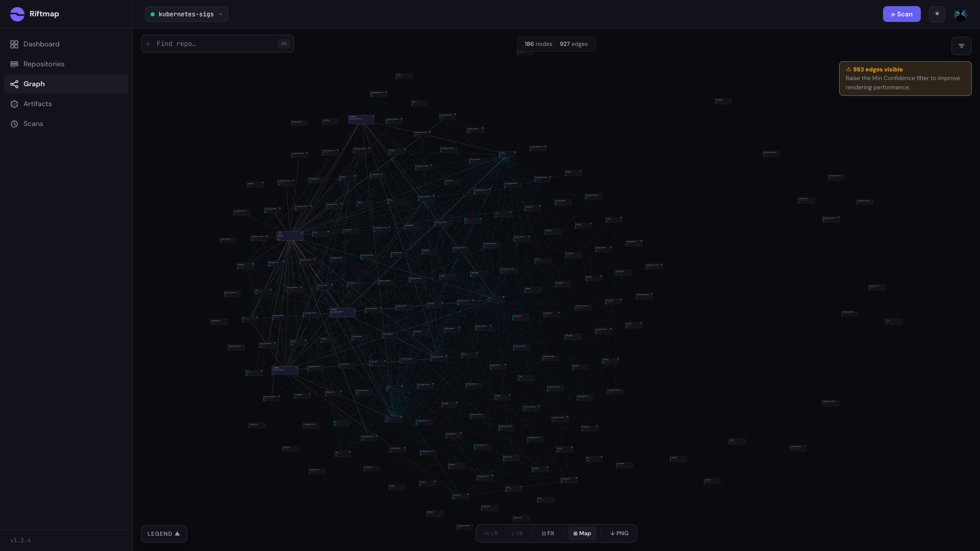The height and width of the screenshot is (551, 980).
Task: Click the 186 nodes count
Action: pos(538,44)
